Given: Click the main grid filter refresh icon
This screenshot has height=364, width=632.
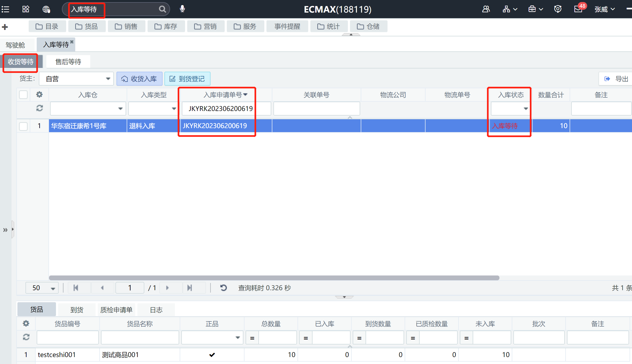Looking at the screenshot, I should (40, 108).
